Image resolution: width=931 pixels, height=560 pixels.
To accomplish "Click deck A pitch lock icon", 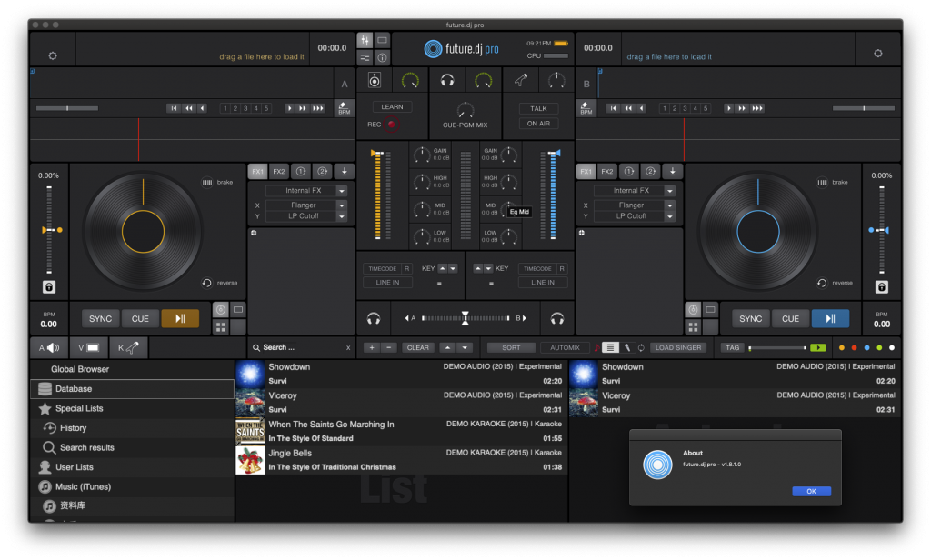I will coord(49,287).
